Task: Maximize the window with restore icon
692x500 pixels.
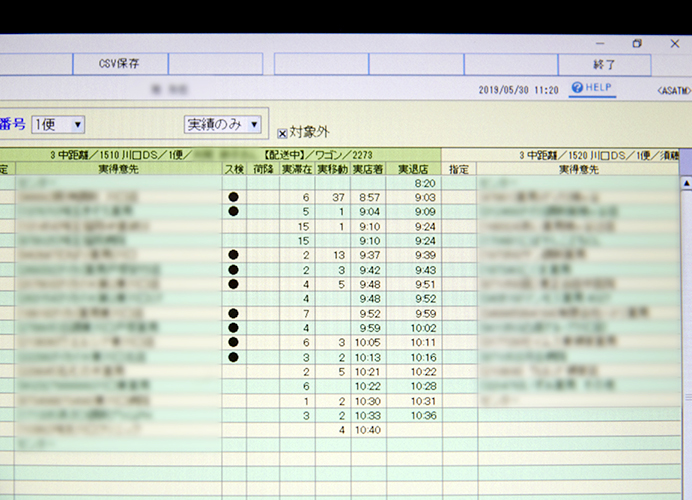Action: (x=637, y=44)
